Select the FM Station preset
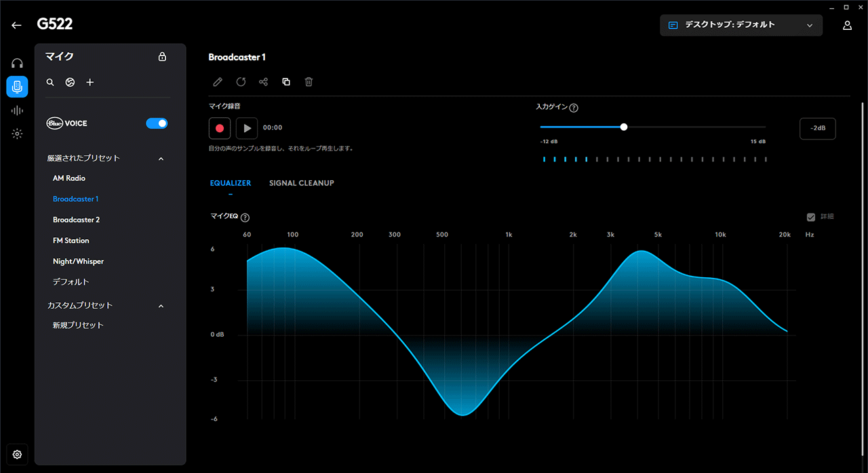The width and height of the screenshot is (868, 473). click(71, 241)
